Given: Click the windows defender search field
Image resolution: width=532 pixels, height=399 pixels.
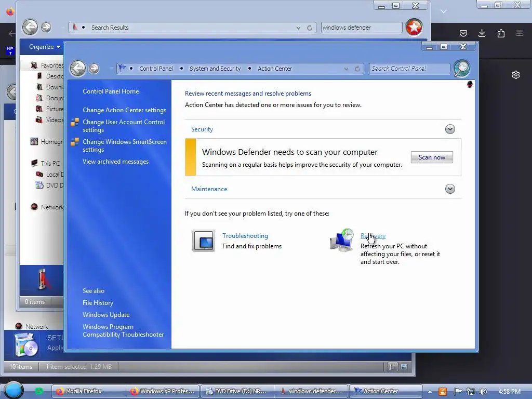Looking at the screenshot, I should pos(362,28).
